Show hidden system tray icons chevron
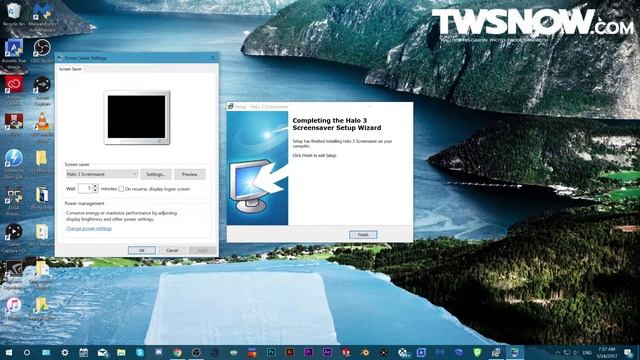 558,353
